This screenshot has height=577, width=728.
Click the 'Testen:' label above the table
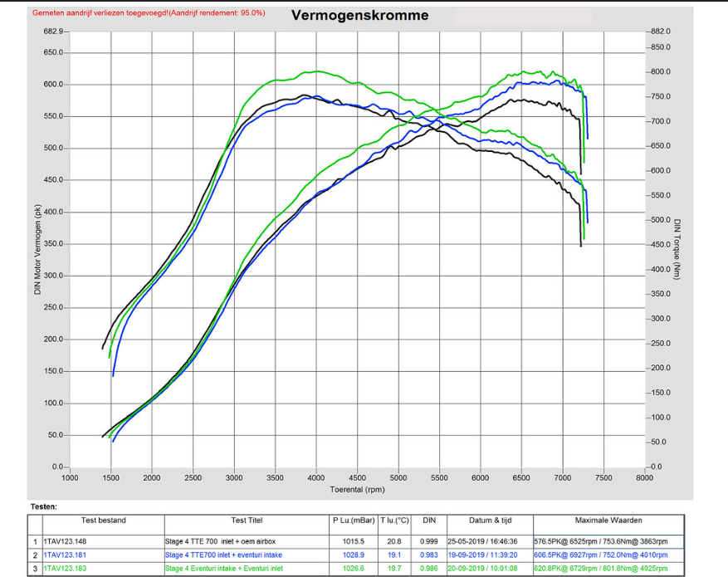pyautogui.click(x=44, y=506)
